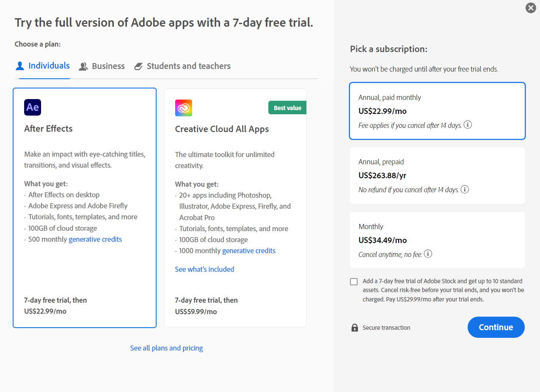Open See all plans and pricing link
540x392 pixels.
(166, 348)
